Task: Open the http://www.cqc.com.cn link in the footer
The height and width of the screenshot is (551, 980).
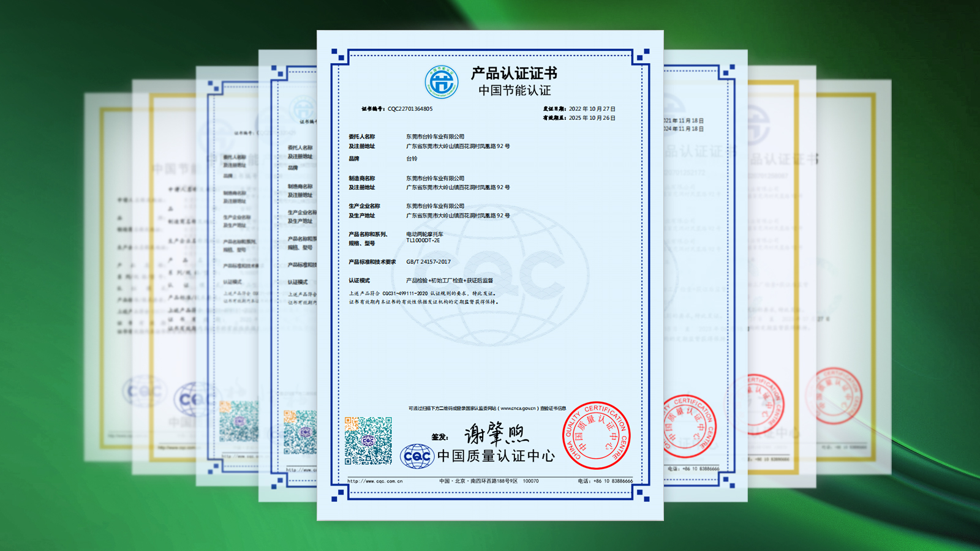Action: pyautogui.click(x=375, y=481)
